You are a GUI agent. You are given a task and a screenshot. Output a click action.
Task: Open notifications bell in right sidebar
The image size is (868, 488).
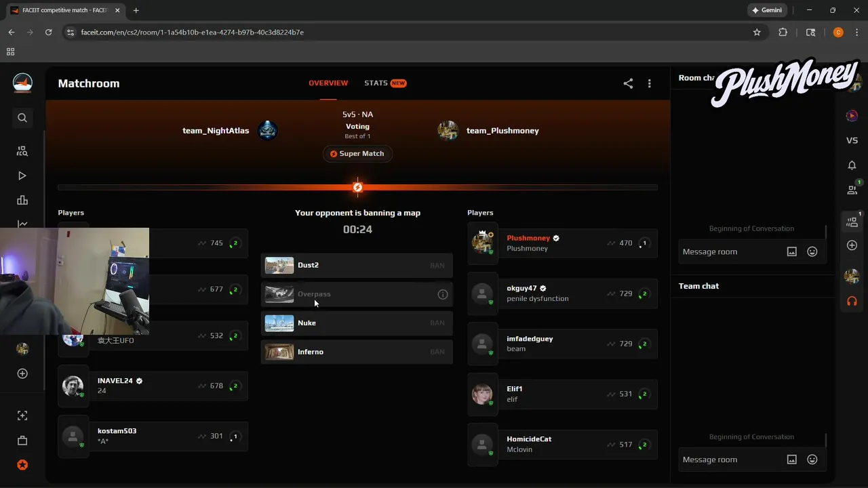point(852,165)
